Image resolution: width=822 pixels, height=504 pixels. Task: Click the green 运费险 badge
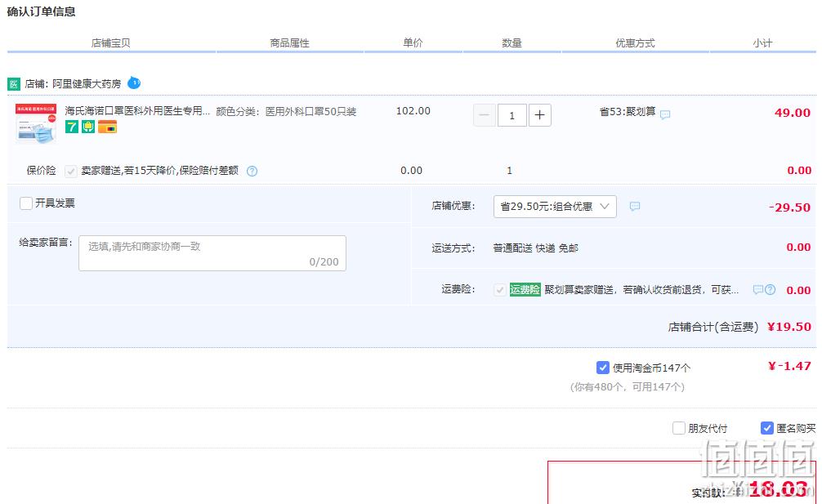(x=525, y=290)
